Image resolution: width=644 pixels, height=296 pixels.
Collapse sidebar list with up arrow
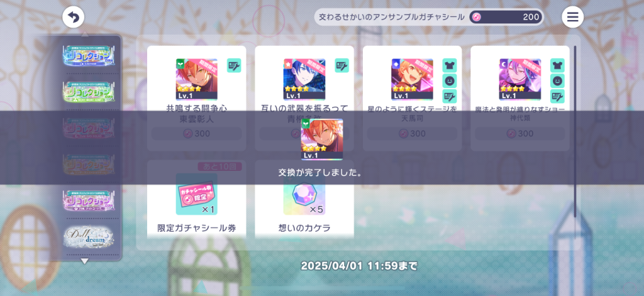point(84,34)
